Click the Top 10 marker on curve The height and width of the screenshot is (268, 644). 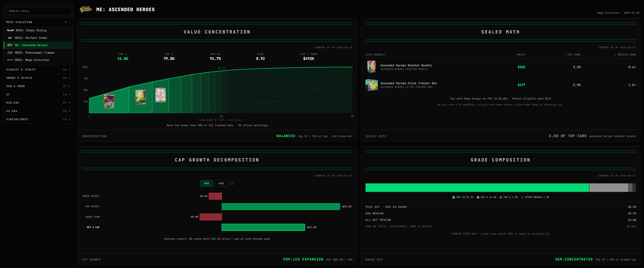221,69
